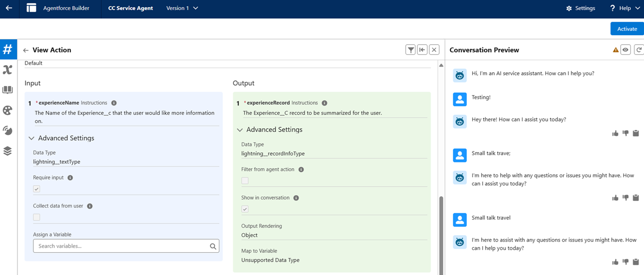Go back using the top-left arrow

tap(9, 8)
